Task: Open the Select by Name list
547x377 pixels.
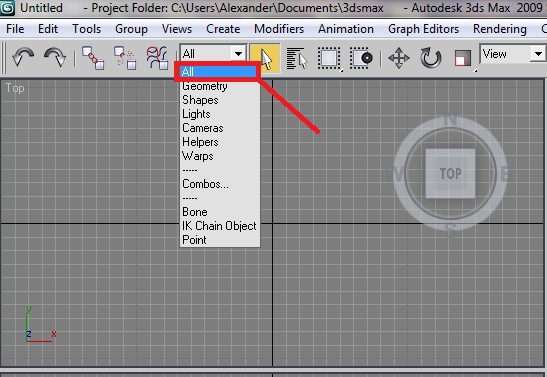Action: 297,58
